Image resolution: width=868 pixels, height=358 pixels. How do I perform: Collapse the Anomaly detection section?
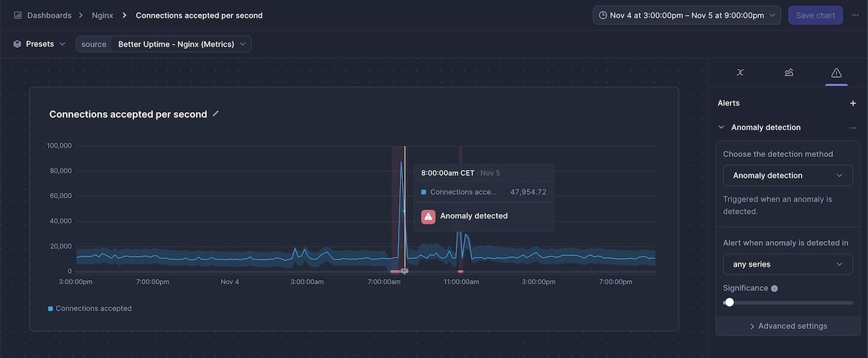[x=721, y=127]
